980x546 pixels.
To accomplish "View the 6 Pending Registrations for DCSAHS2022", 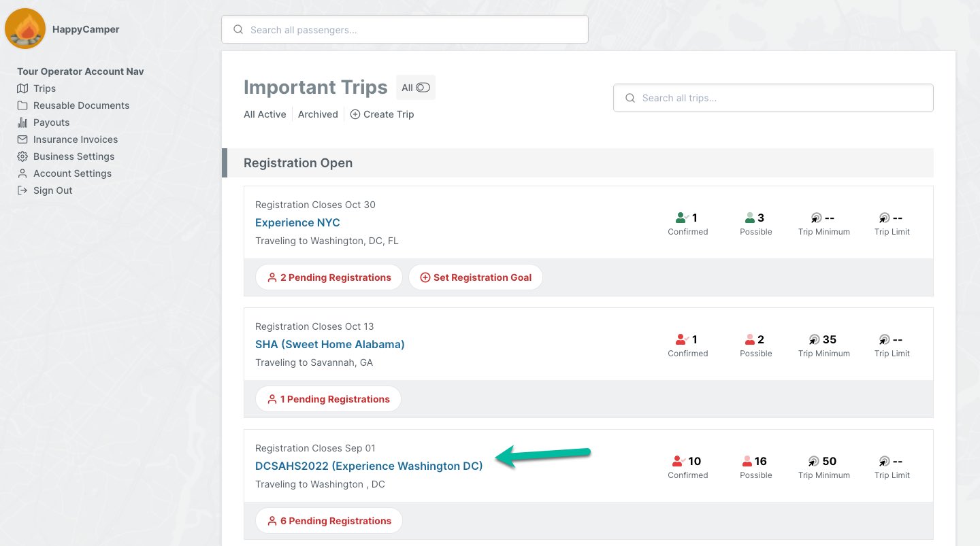I will pos(329,520).
